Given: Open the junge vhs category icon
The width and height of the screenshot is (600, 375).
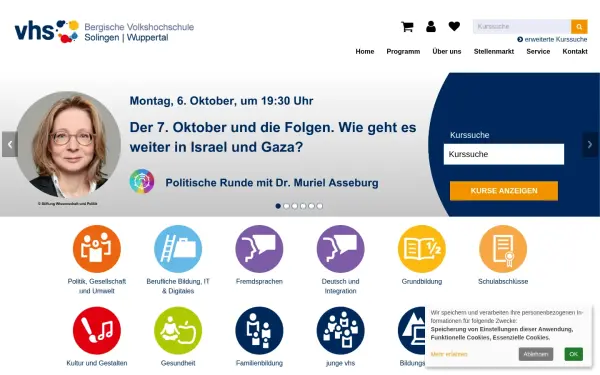Looking at the screenshot, I should pyautogui.click(x=341, y=330).
